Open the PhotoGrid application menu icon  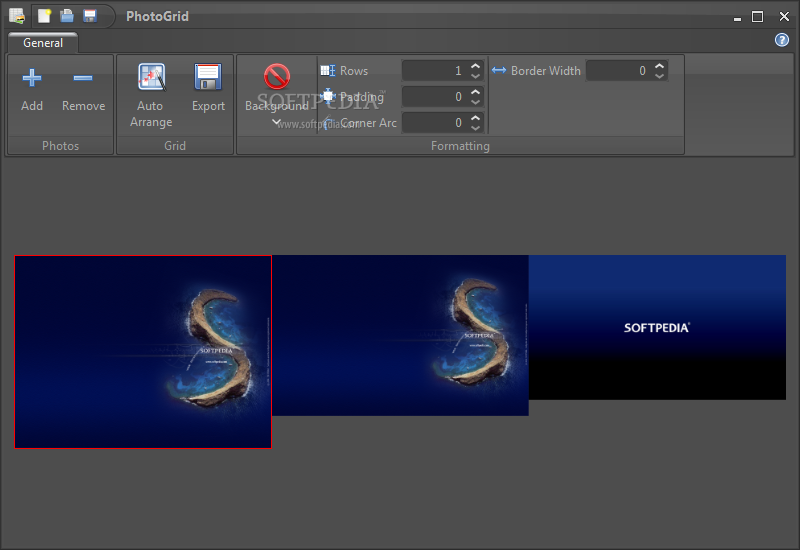tap(17, 16)
